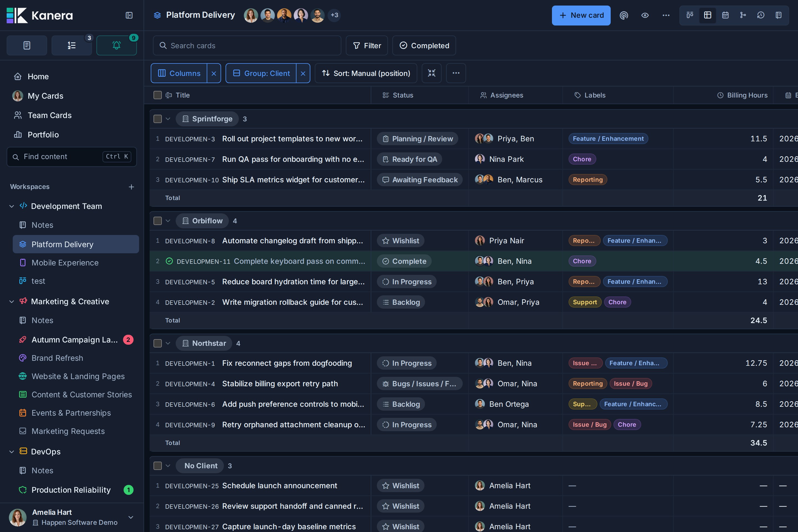The height and width of the screenshot is (532, 798).
Task: Open the notes panel icon in header
Action: 779,15
